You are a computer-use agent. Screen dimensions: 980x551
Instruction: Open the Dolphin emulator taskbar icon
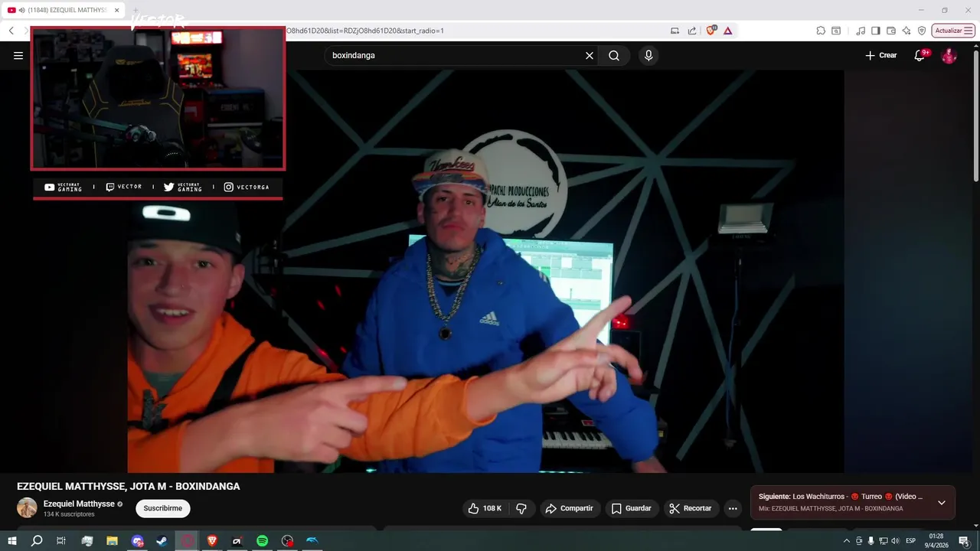pos(312,541)
